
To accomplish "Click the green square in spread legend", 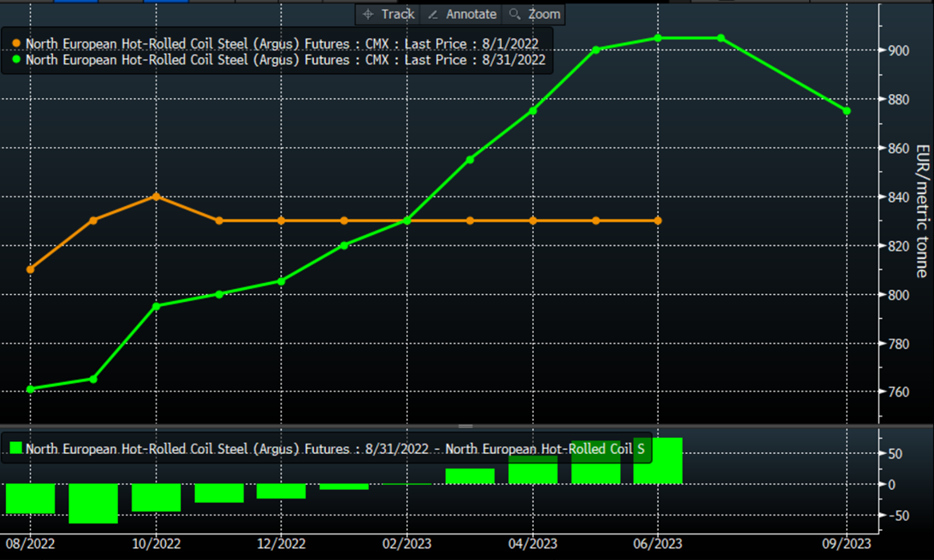I will [x=15, y=448].
